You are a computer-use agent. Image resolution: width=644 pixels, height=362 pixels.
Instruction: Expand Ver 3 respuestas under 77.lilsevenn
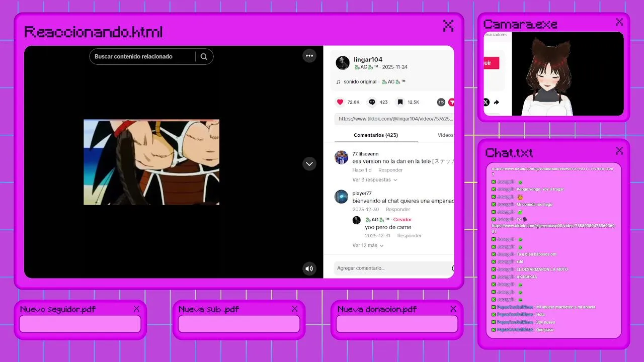[x=375, y=180]
